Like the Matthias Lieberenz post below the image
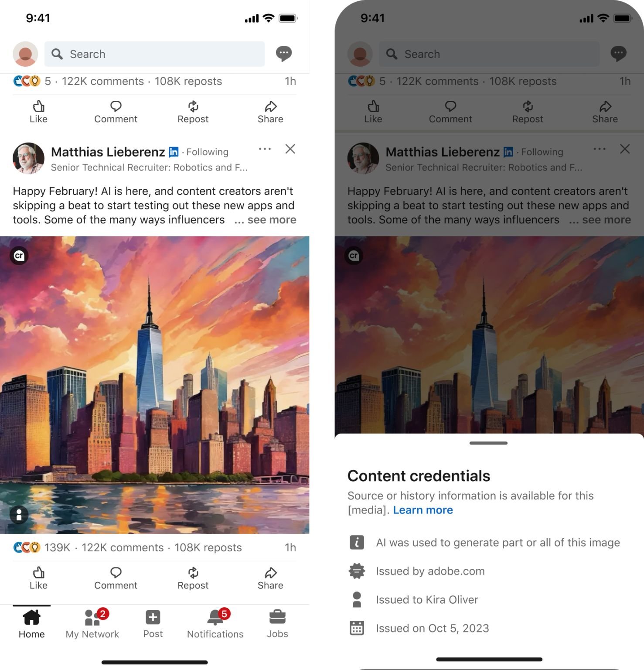This screenshot has height=670, width=644. [x=38, y=578]
